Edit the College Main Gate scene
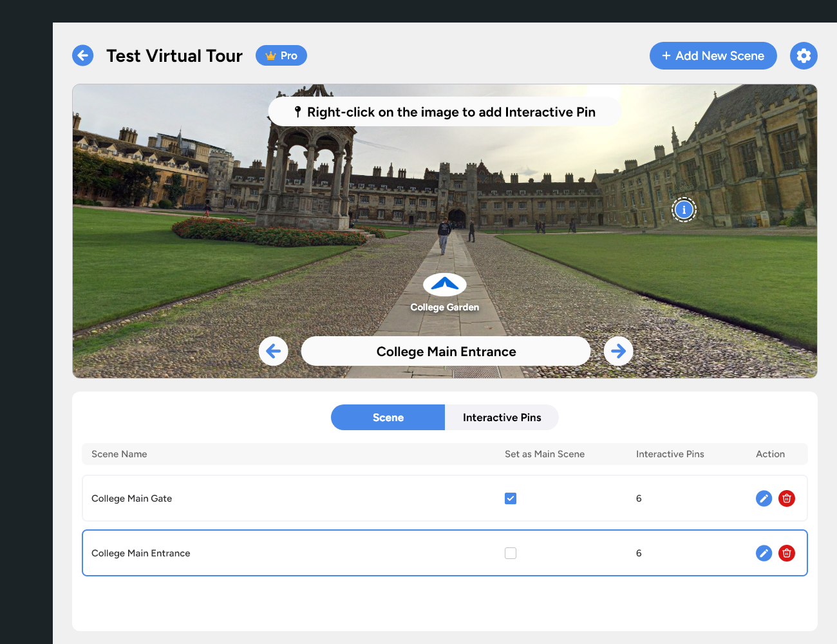This screenshot has height=644, width=837. (x=764, y=498)
